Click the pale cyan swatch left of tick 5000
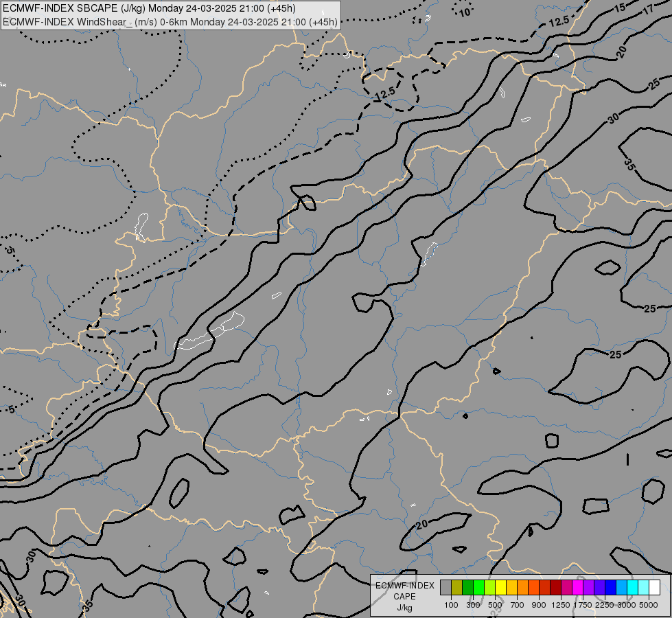This screenshot has height=618, width=672. 644,588
